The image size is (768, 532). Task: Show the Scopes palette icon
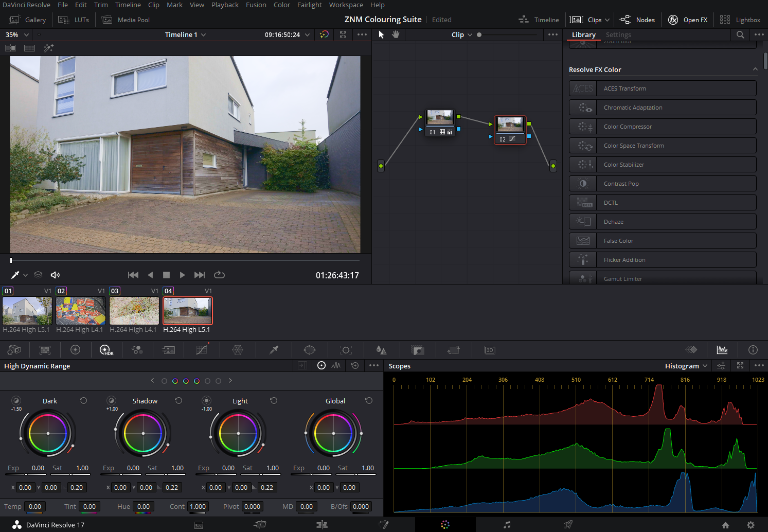coord(722,350)
